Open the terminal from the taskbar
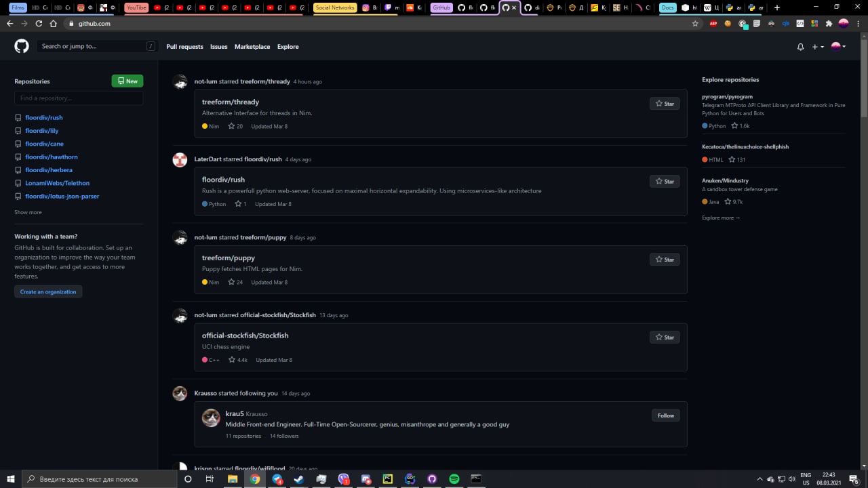This screenshot has height=488, width=868. (476, 479)
